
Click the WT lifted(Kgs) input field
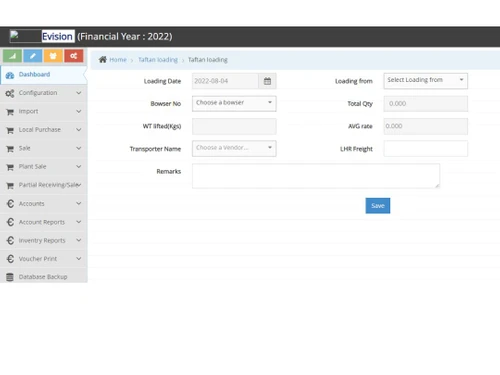coord(234,126)
